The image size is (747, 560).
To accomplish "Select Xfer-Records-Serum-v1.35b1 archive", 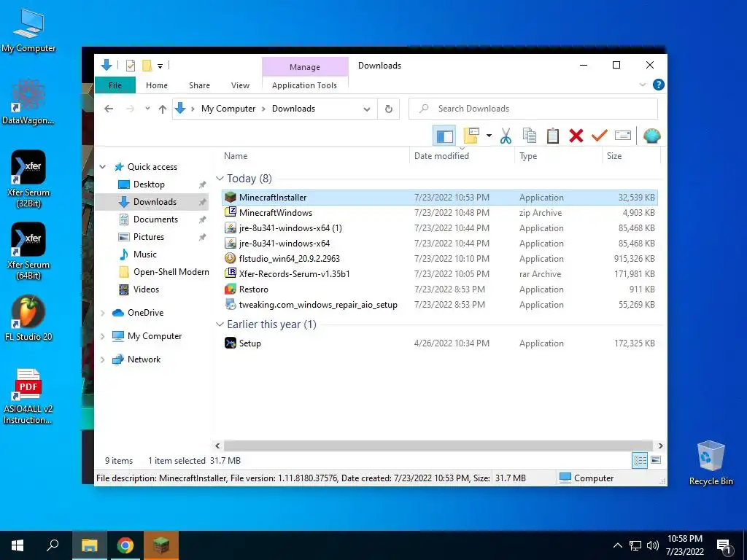I will point(440,274).
